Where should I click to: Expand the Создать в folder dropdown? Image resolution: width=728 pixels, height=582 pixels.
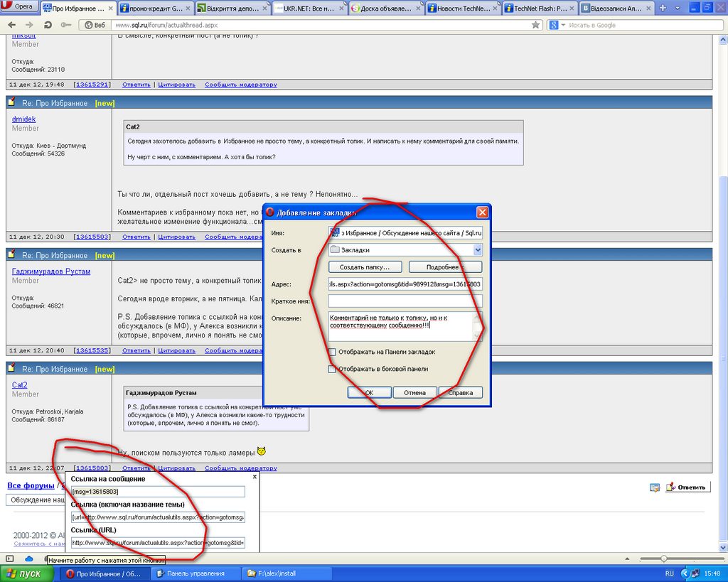click(477, 249)
